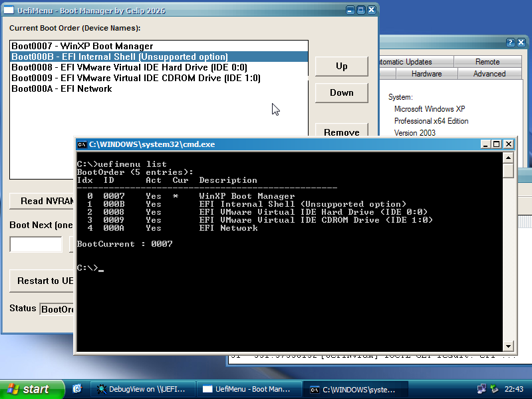Screen dimensions: 532x399
Task: Click the 'Professional x64 Edition' text
Action: [x=431, y=121]
